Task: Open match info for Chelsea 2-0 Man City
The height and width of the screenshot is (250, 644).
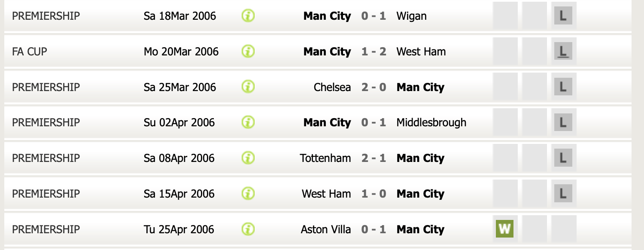Action: tap(248, 87)
